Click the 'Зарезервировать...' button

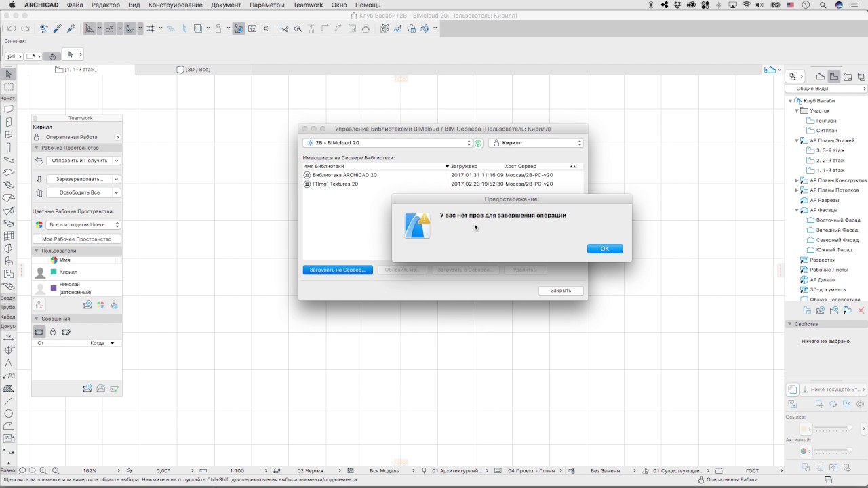point(79,179)
